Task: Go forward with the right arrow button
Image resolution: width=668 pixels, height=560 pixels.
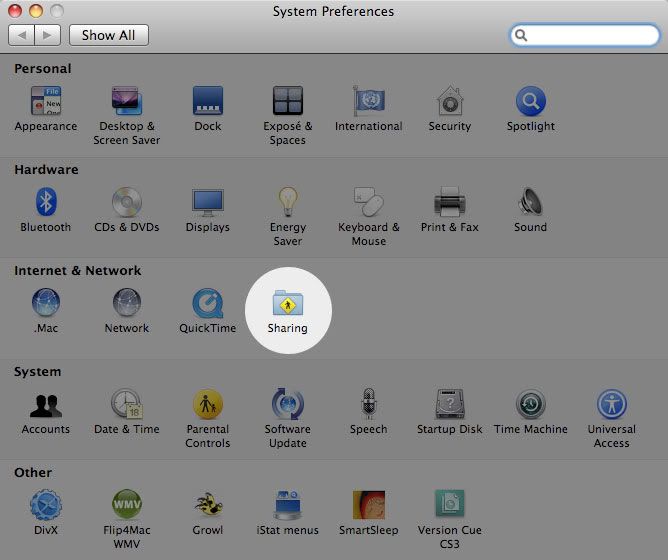Action: pyautogui.click(x=47, y=35)
